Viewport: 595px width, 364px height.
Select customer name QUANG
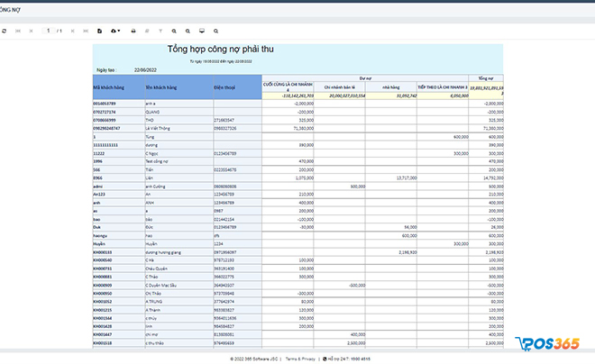(152, 112)
